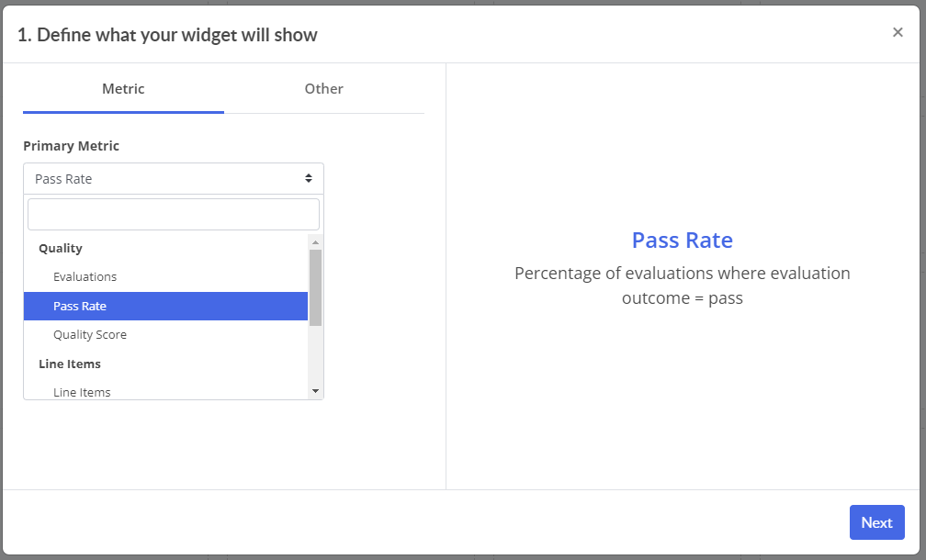Click the metric search input field
Screen dimensions: 926x560
[174, 214]
